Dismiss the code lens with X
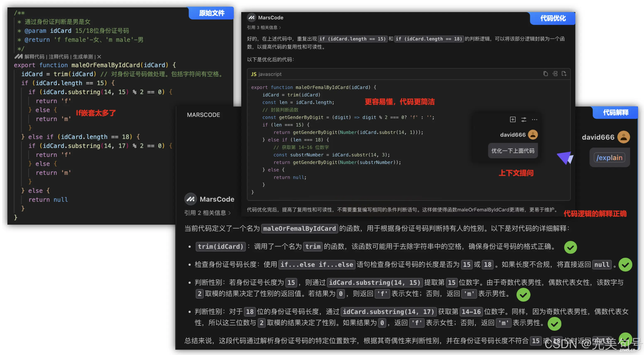Viewport: 644px width, 355px height. (99, 57)
